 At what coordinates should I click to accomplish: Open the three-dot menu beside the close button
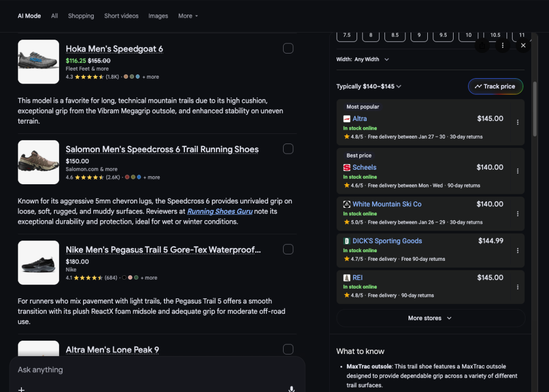503,46
